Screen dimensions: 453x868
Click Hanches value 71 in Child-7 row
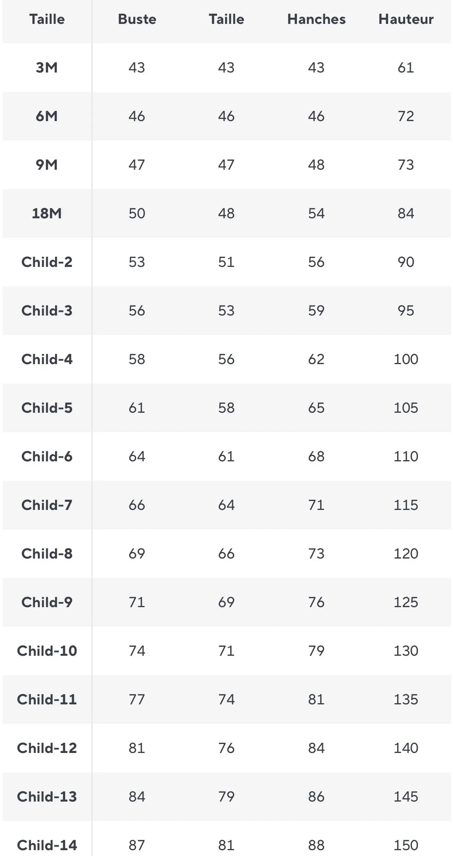click(x=316, y=505)
